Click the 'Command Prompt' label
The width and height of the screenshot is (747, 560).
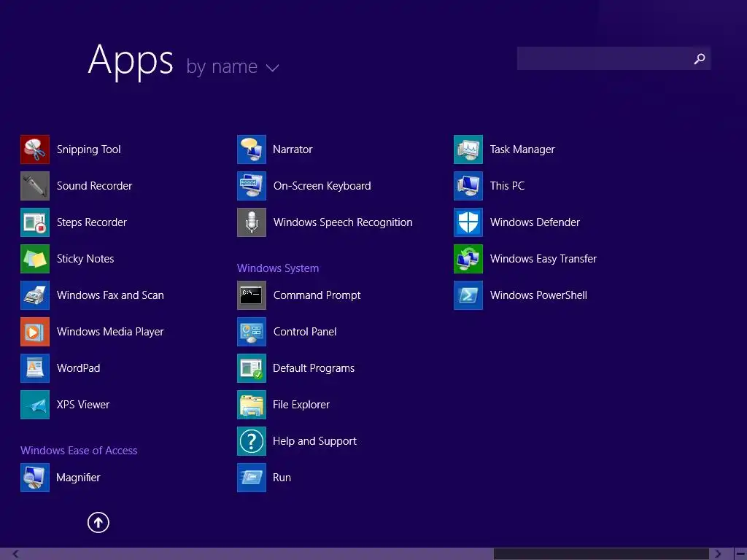[x=317, y=295]
